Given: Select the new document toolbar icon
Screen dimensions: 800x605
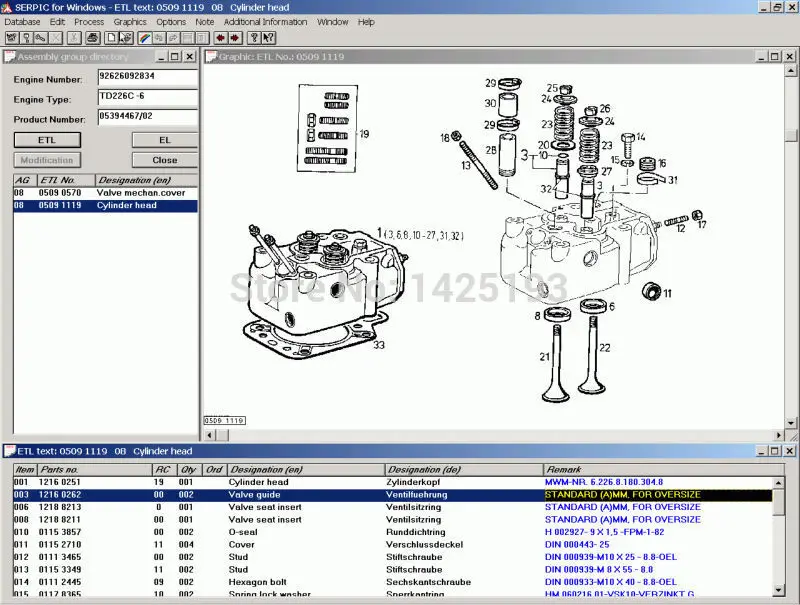Looking at the screenshot, I should [111, 38].
